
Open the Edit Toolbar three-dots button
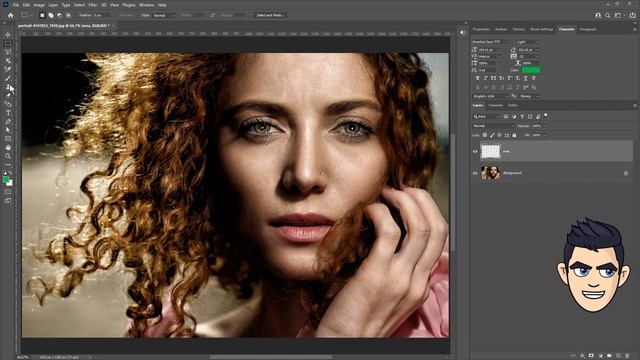click(x=8, y=164)
